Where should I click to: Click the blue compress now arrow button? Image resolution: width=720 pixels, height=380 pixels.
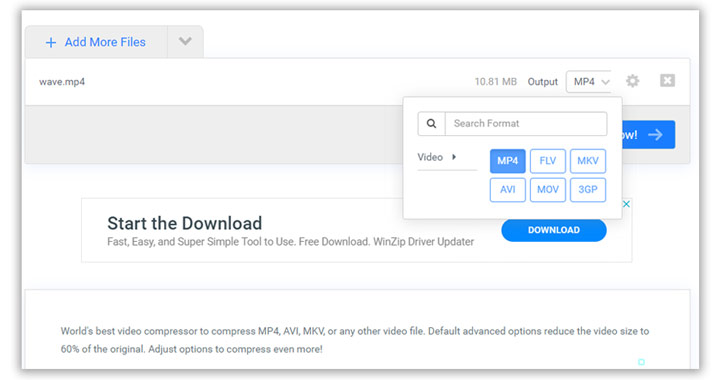pos(648,134)
